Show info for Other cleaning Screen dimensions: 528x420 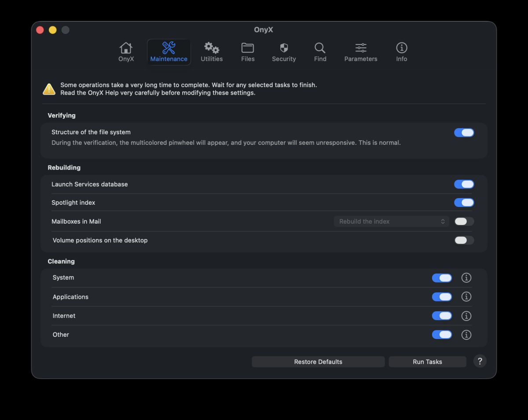pyautogui.click(x=466, y=335)
